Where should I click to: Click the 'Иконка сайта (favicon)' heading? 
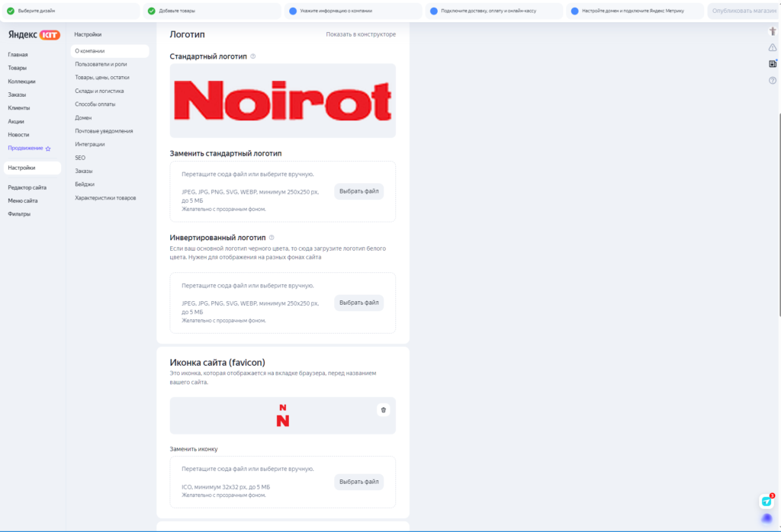click(217, 362)
